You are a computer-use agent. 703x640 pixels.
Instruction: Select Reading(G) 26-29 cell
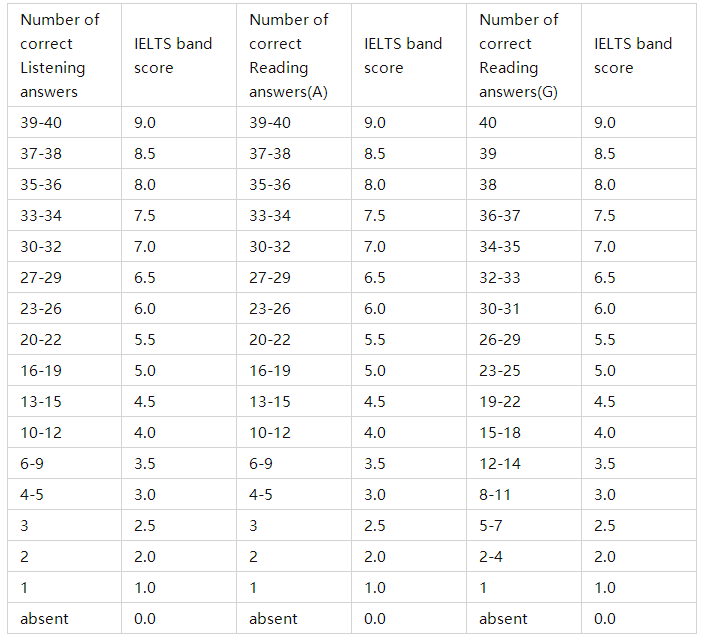coord(524,340)
